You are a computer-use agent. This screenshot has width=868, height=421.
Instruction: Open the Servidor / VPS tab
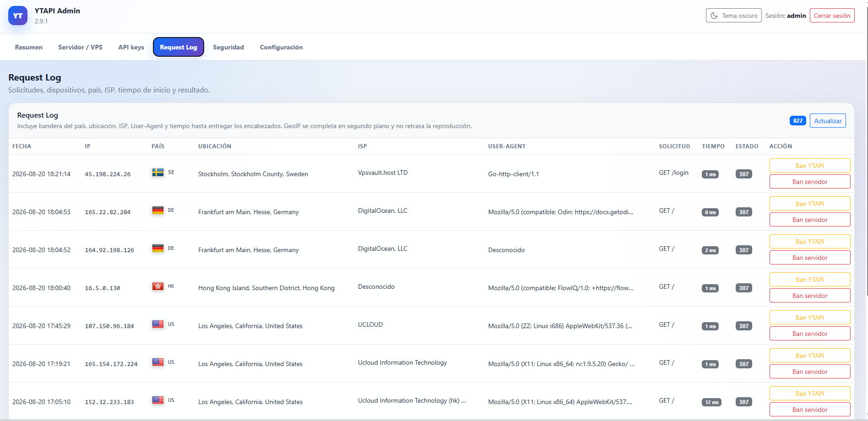pyautogui.click(x=81, y=47)
